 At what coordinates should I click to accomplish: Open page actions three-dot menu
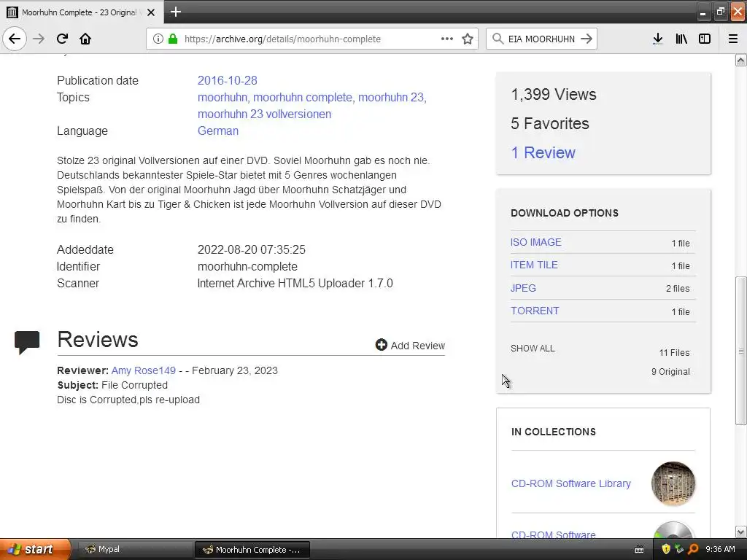[x=447, y=39]
